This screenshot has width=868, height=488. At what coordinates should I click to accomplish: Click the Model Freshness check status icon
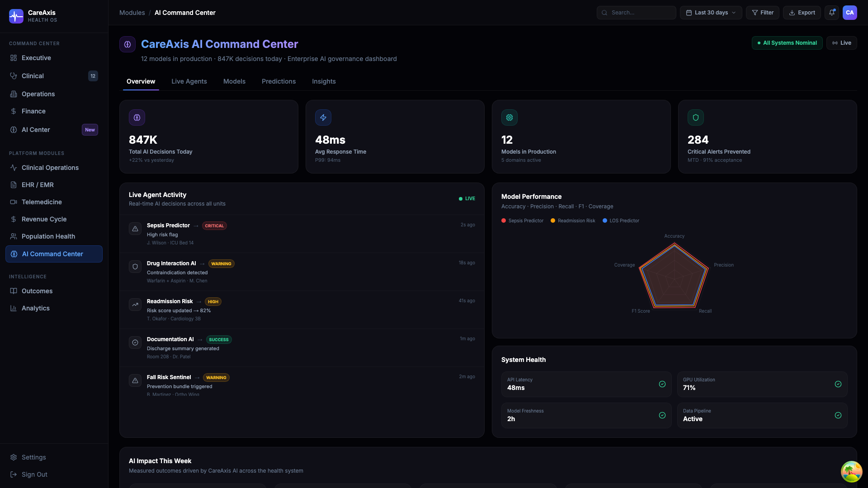[x=662, y=415]
